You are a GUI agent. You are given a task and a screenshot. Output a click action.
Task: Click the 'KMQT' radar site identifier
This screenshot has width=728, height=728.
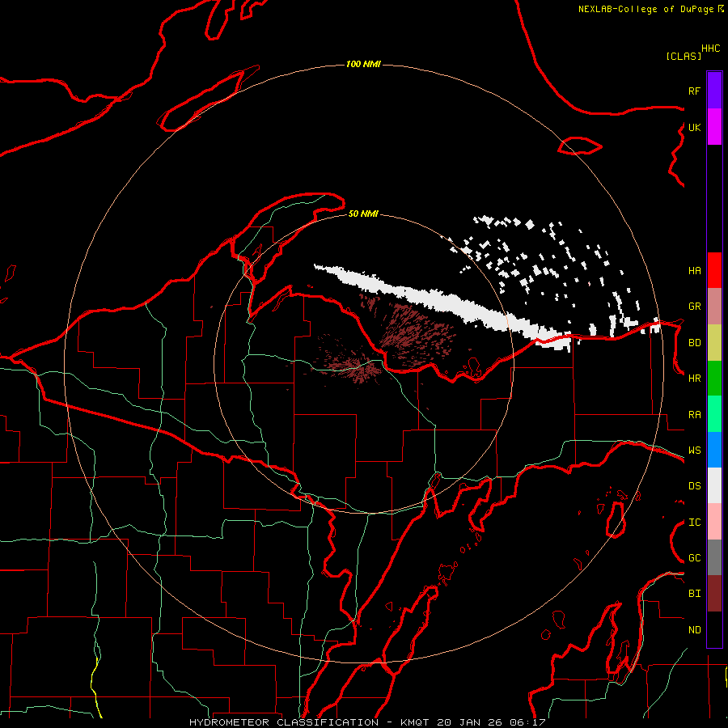tap(415, 722)
